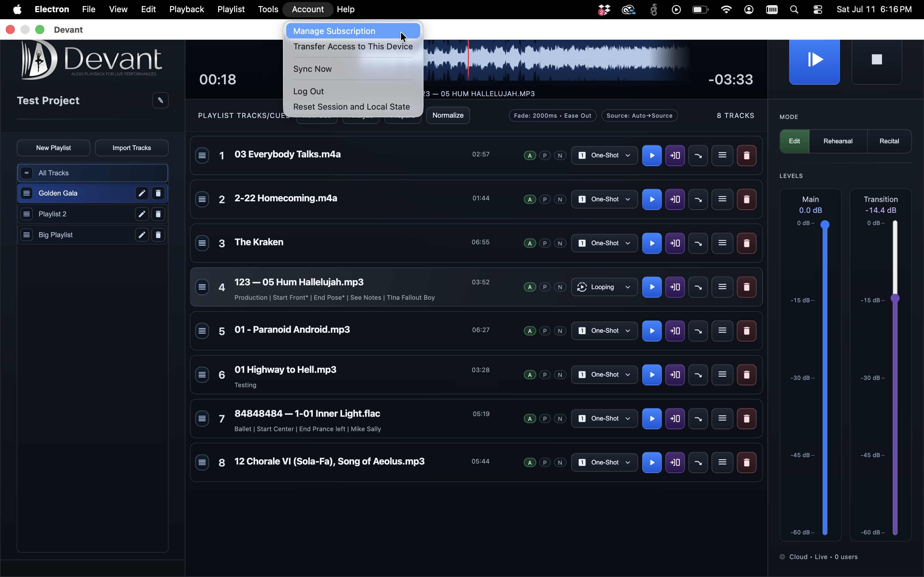Viewport: 924px width, 577px height.
Task: Toggle the N badge on track 7
Action: 560,419
